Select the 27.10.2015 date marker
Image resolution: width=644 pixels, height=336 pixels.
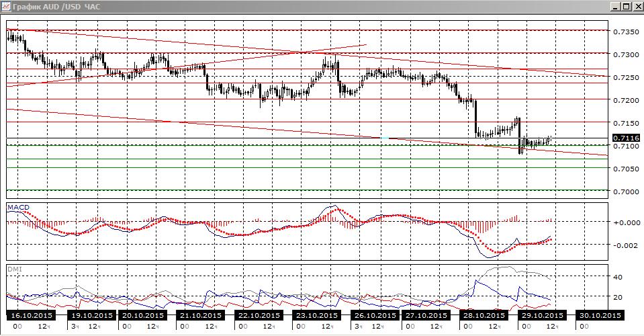point(426,315)
